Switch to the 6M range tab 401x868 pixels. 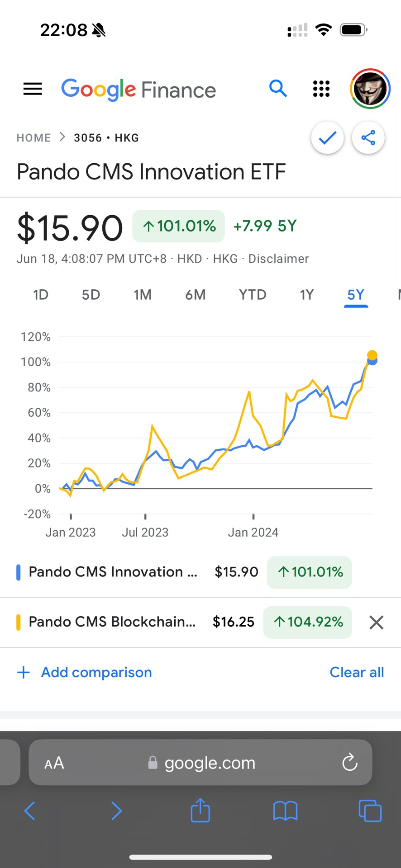coord(196,295)
